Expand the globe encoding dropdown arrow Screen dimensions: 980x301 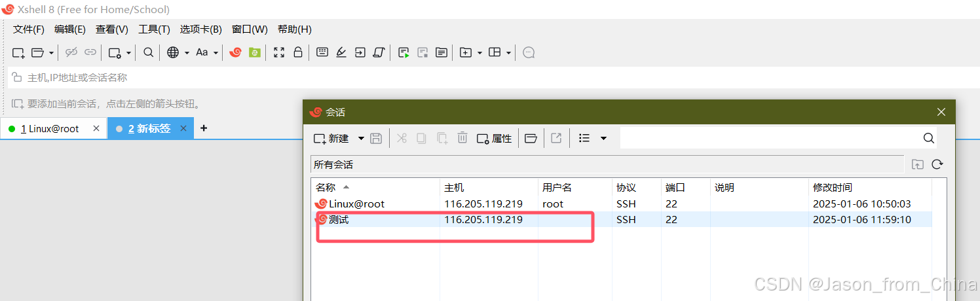pos(187,53)
